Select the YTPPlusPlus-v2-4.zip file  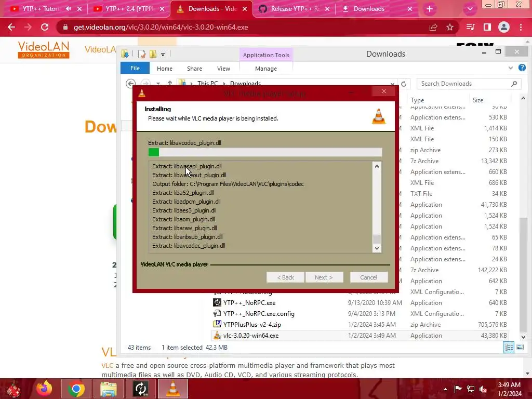[x=252, y=325]
